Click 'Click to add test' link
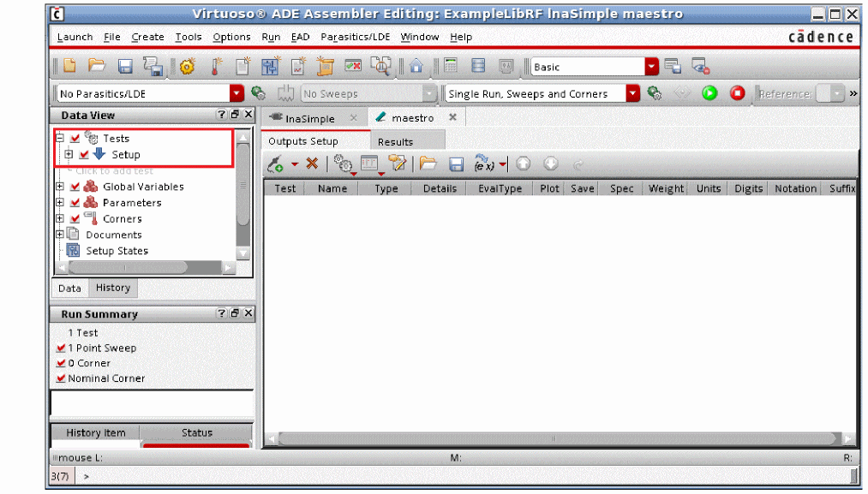The width and height of the screenshot is (868, 494). pyautogui.click(x=114, y=171)
